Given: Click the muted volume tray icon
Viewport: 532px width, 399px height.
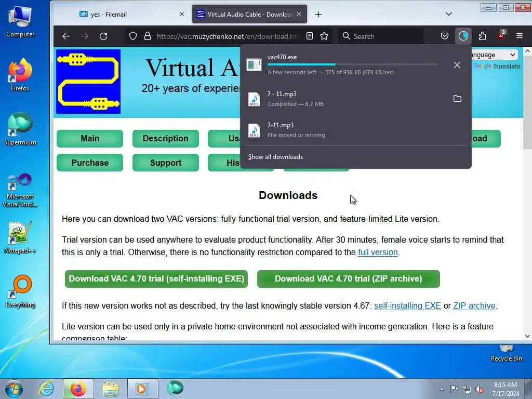Looking at the screenshot, I should [480, 389].
